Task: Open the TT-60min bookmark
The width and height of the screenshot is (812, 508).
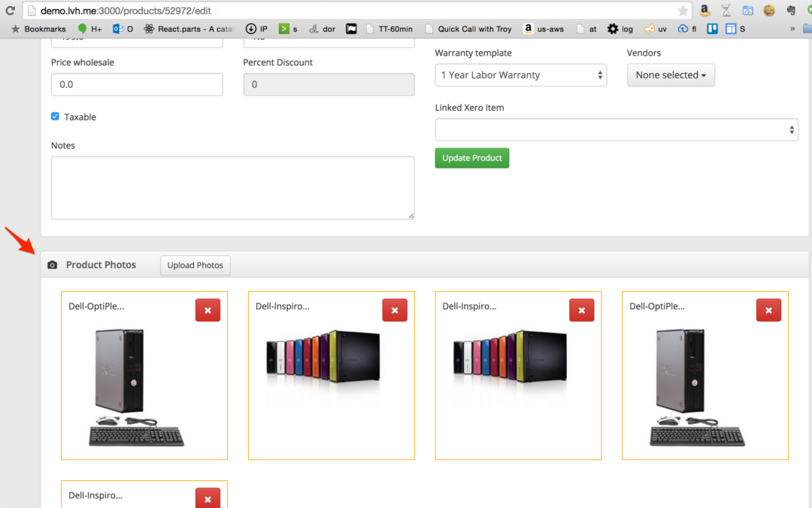Action: [x=389, y=29]
